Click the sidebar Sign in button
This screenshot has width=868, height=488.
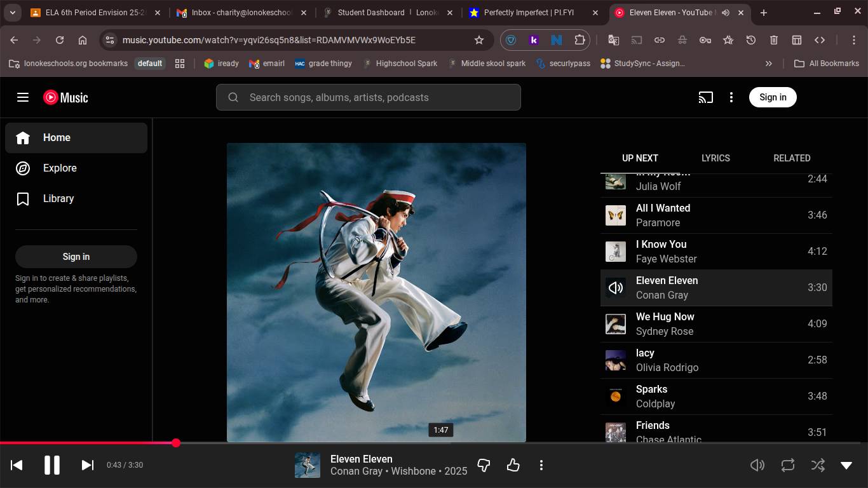click(76, 257)
